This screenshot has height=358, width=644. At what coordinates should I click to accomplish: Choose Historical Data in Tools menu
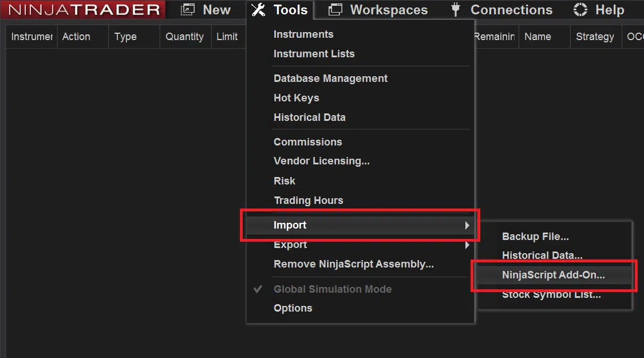(309, 117)
